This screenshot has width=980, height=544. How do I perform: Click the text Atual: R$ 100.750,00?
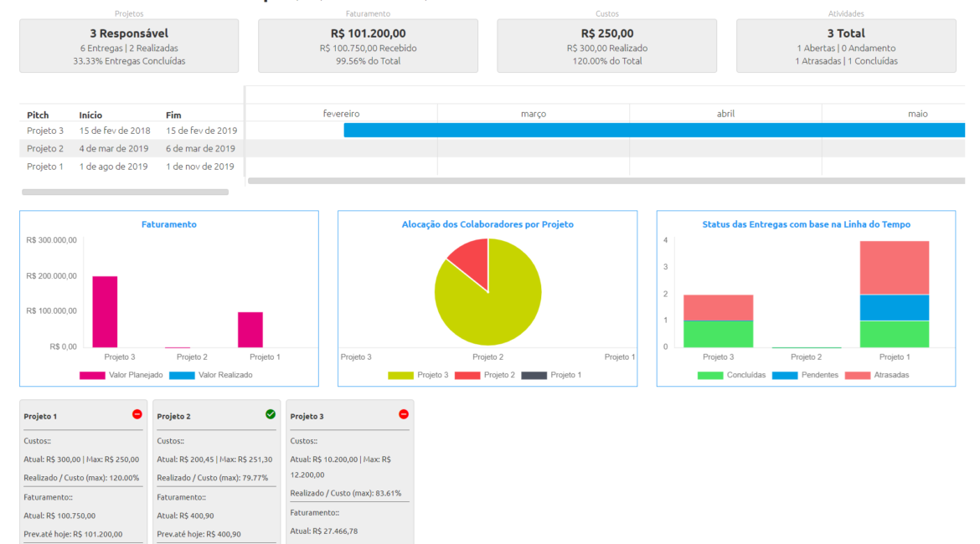point(59,516)
